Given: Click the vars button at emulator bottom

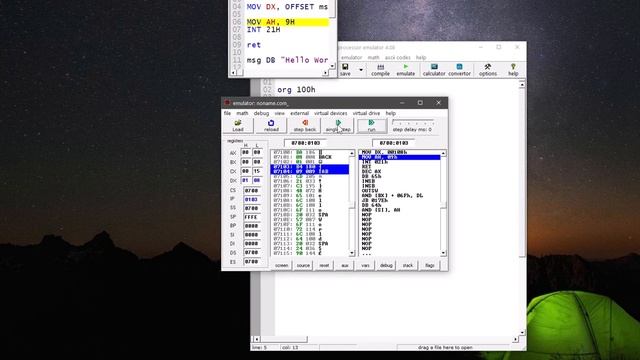Looking at the screenshot, I should click(x=365, y=265).
